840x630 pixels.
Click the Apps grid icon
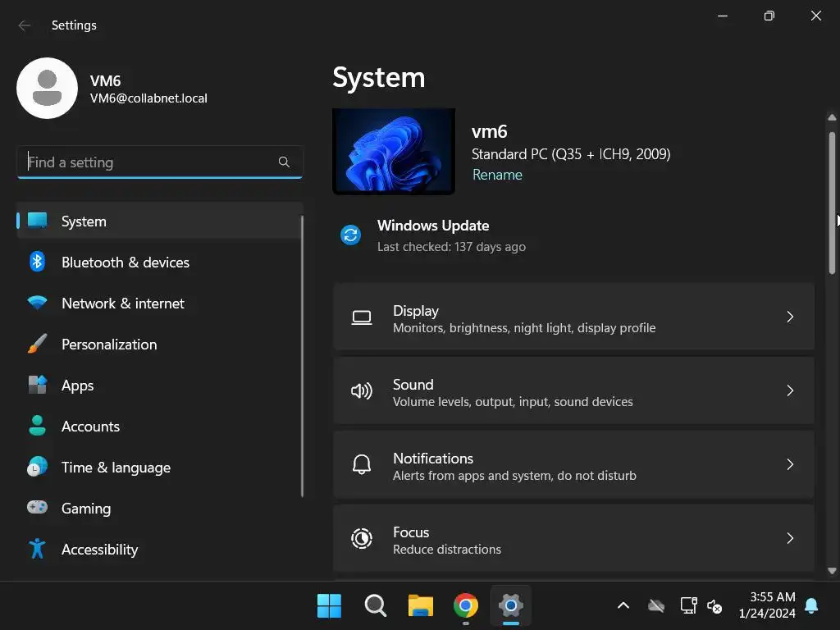tap(37, 385)
